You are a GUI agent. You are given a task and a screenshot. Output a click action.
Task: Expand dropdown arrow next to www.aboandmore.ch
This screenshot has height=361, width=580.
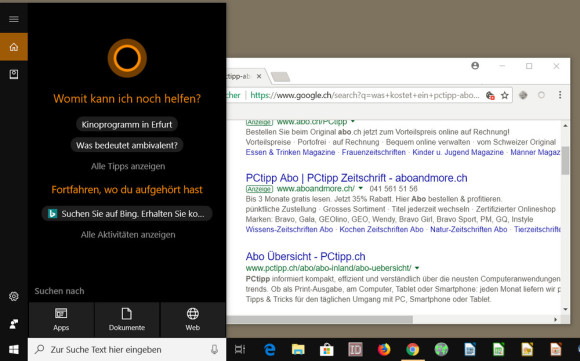coord(361,188)
